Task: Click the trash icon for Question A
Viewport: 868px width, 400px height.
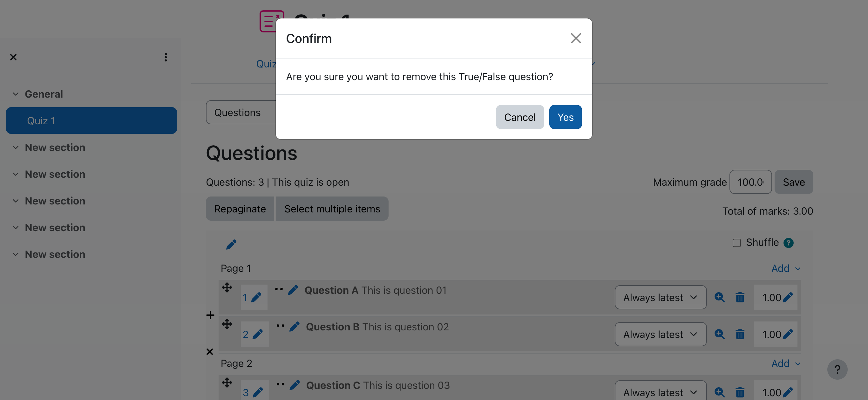Action: [x=740, y=298]
